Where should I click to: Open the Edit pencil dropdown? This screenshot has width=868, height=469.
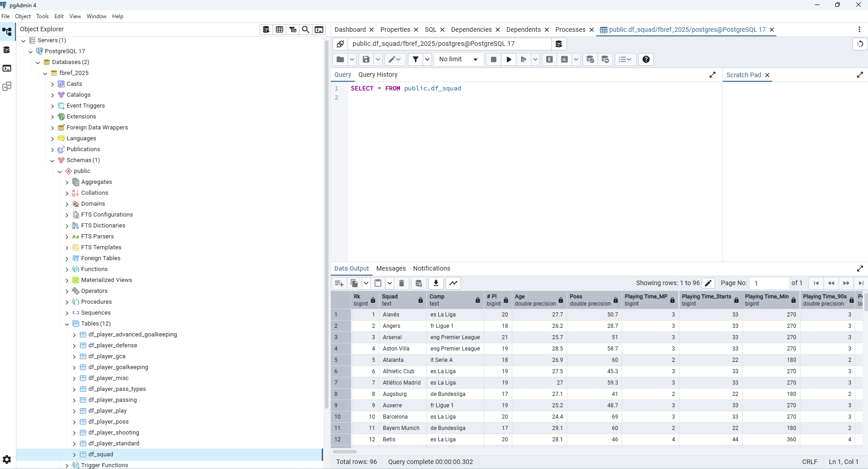pyautogui.click(x=394, y=59)
